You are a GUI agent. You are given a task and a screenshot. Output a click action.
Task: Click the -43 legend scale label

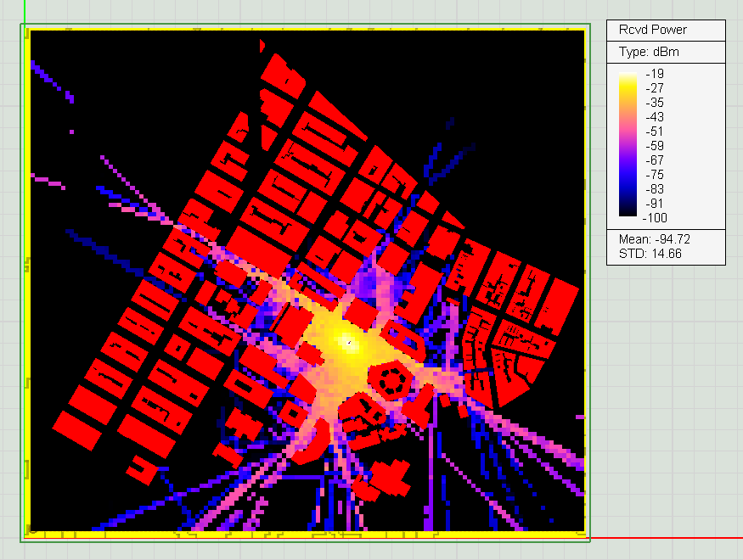pos(655,117)
